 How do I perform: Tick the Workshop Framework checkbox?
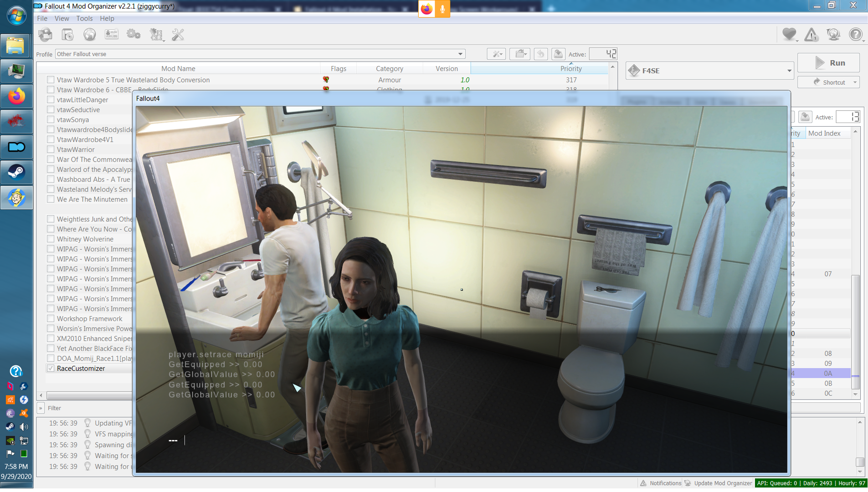pos(51,319)
